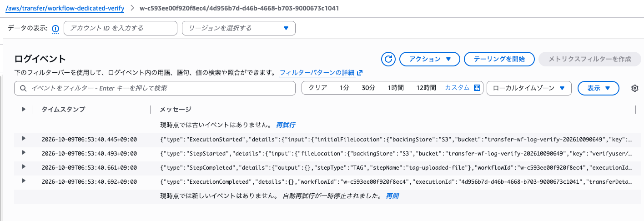Select the 12時間 time range
The image size is (644, 221).
point(426,88)
